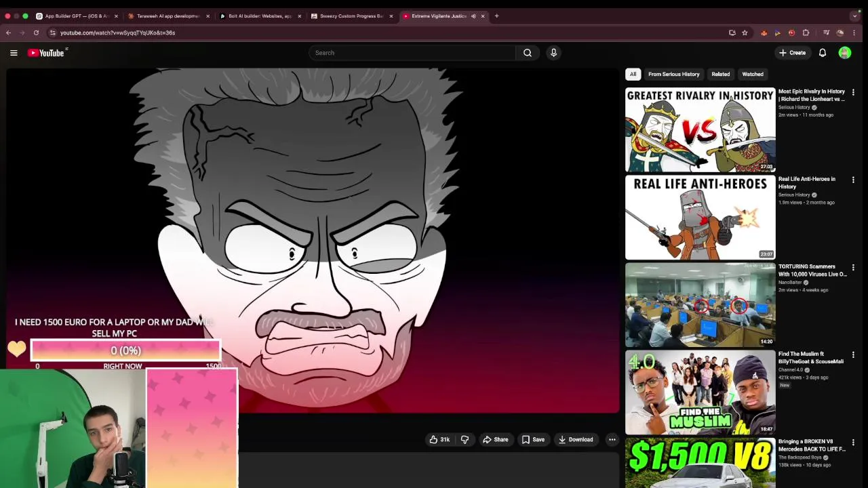The image size is (868, 488).
Task: Click the pink donation progress bar
Action: click(x=125, y=350)
